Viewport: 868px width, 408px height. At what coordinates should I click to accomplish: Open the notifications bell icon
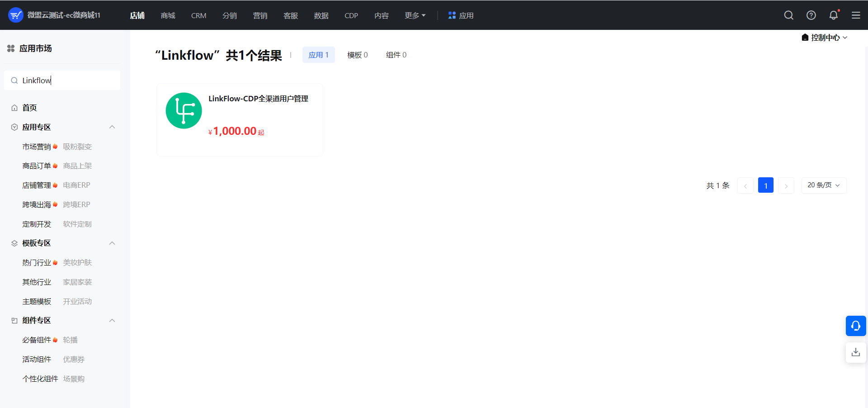834,15
